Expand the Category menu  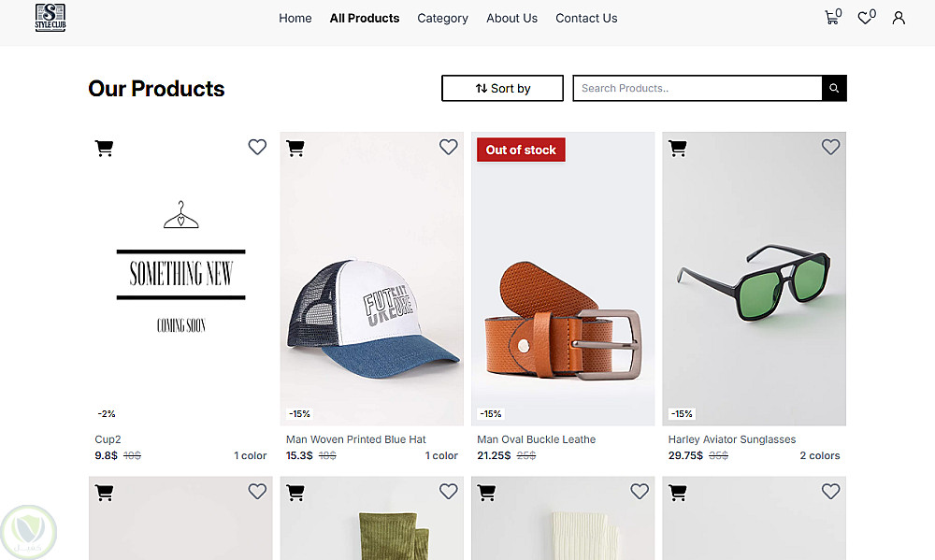coord(442,18)
